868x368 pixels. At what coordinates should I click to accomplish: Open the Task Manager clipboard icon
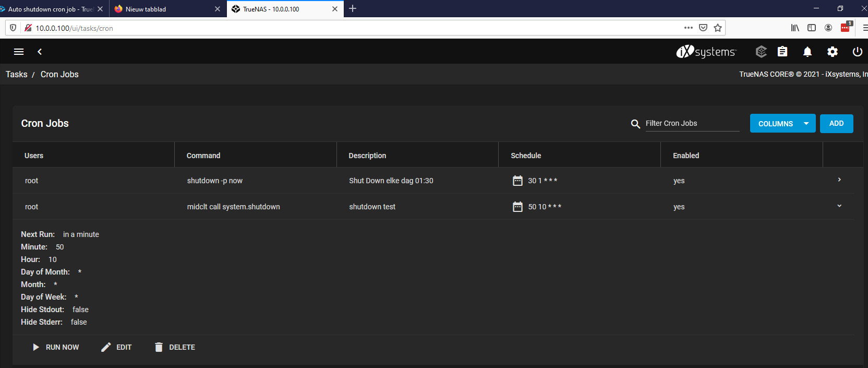coord(782,52)
